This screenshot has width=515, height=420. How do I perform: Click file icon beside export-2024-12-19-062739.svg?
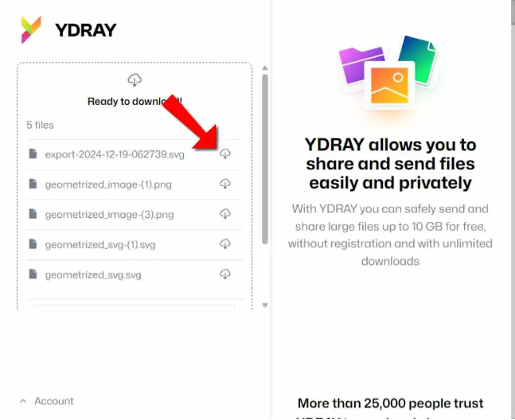coord(33,153)
